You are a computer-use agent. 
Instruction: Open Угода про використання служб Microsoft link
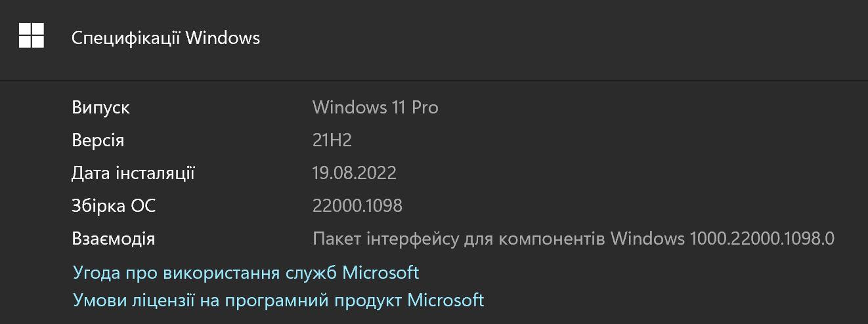[x=246, y=272]
